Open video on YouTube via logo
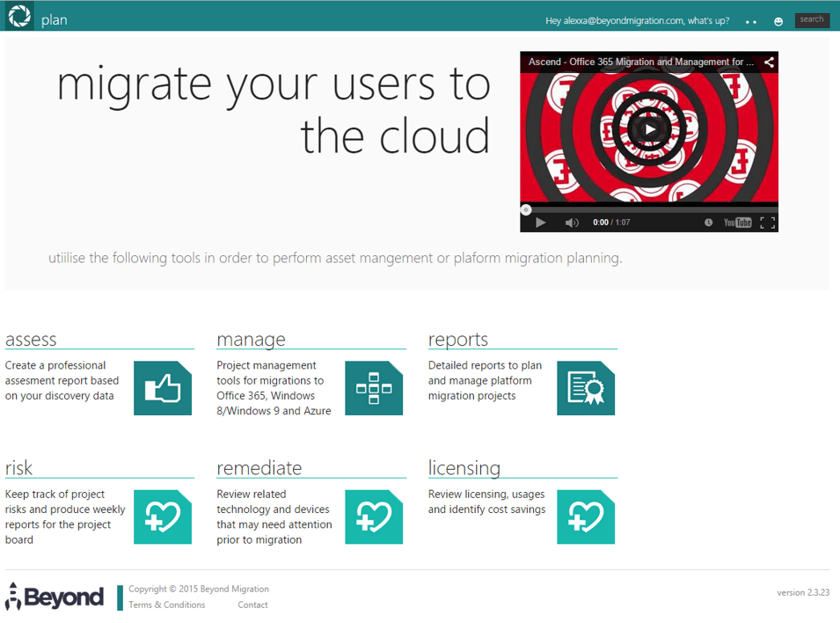The width and height of the screenshot is (840, 623). 738,223
